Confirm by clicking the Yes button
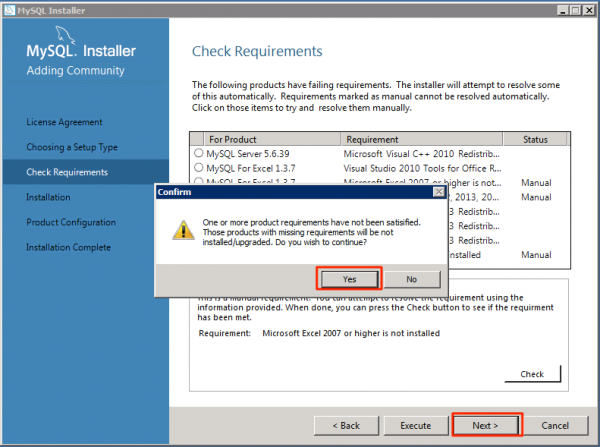Image resolution: width=600 pixels, height=447 pixels. (x=349, y=279)
